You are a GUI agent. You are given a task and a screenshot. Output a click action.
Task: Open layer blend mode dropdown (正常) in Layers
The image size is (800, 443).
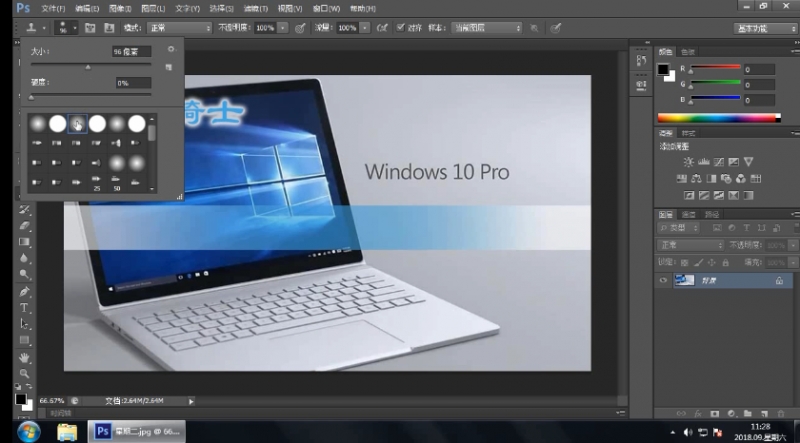691,245
